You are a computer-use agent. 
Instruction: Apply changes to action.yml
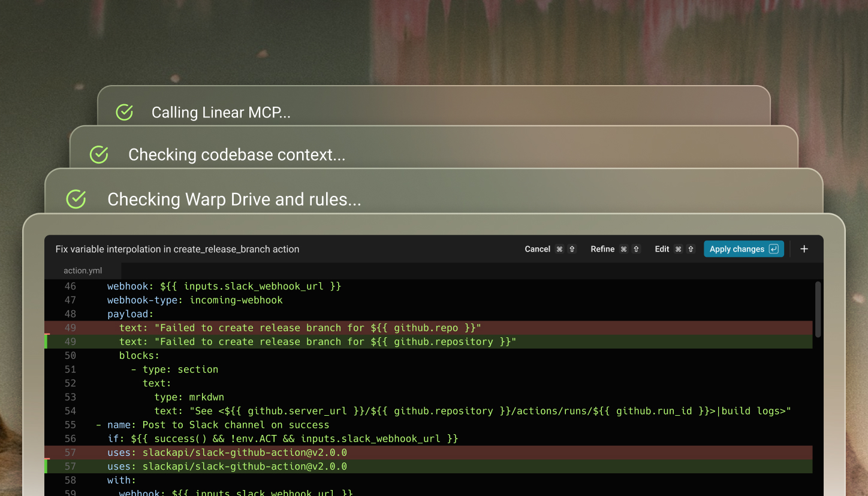(737, 249)
